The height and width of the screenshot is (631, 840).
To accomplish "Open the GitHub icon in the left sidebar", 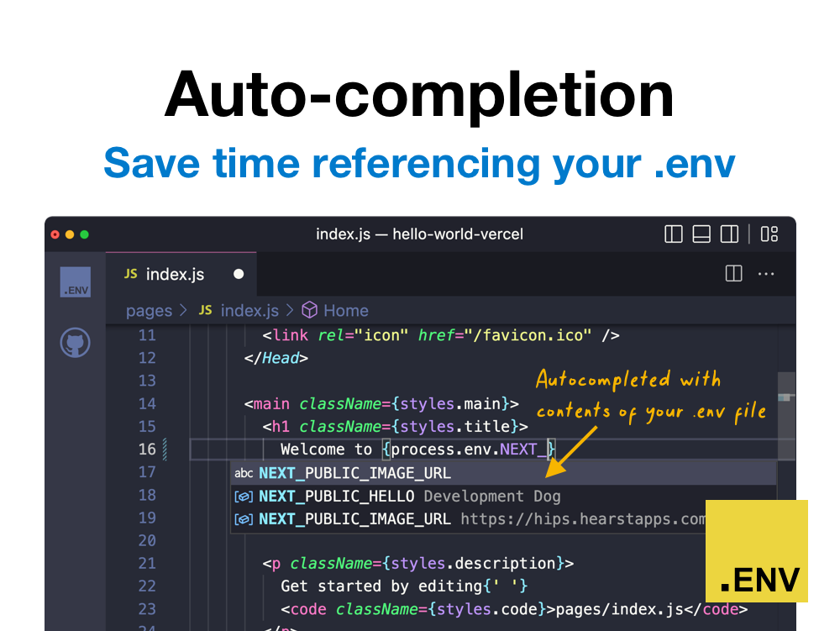I will click(75, 343).
